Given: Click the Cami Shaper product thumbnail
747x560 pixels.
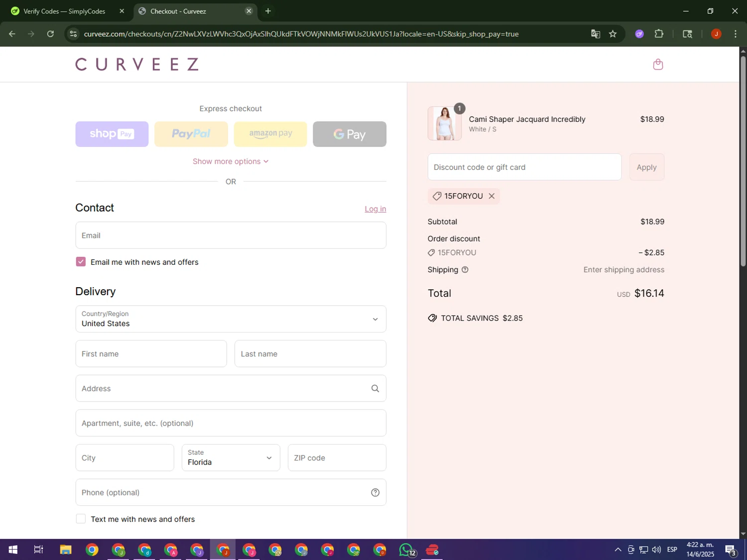Looking at the screenshot, I should [x=444, y=123].
